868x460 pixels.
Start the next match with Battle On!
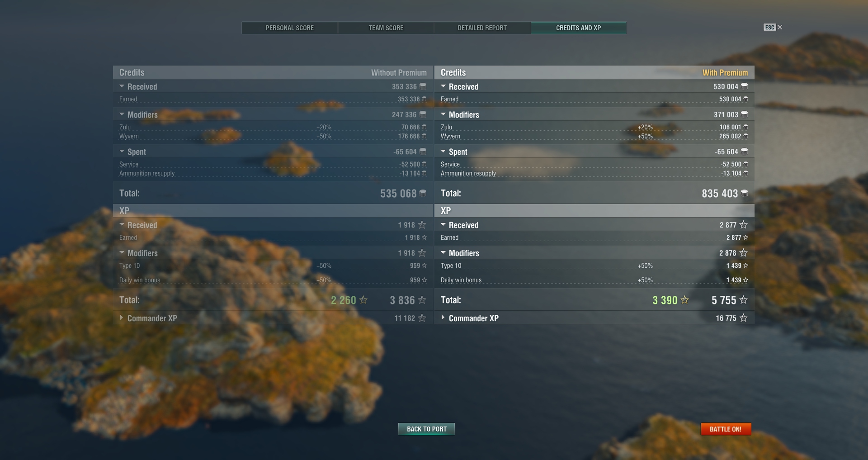pyautogui.click(x=726, y=429)
